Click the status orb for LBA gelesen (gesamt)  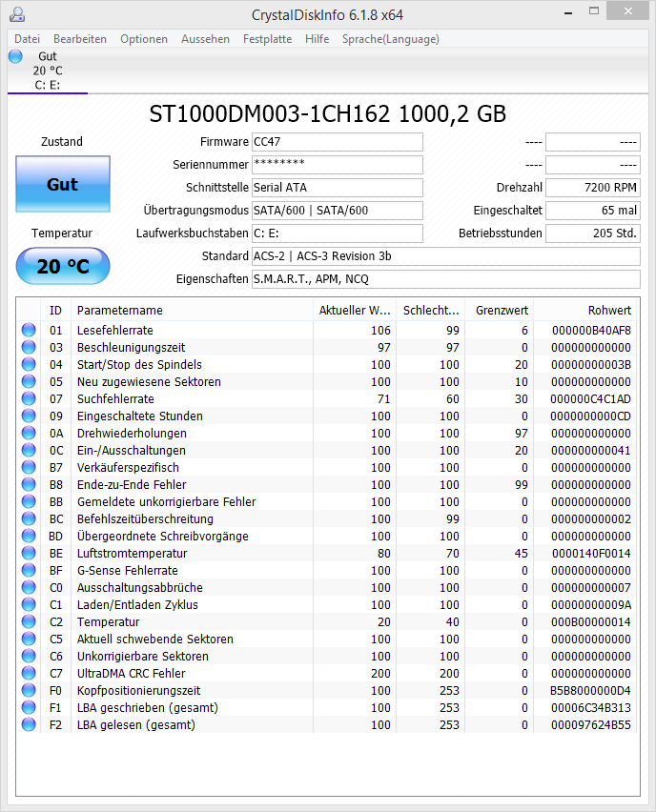coord(29,724)
